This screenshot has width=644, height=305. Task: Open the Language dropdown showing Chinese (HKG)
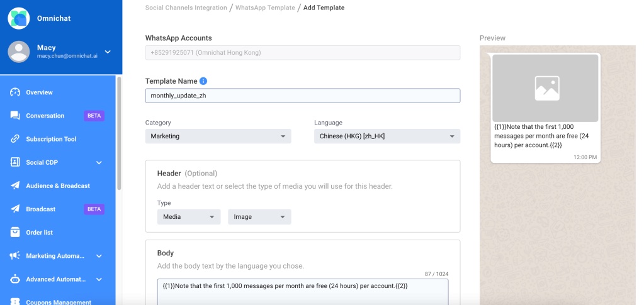(x=387, y=136)
